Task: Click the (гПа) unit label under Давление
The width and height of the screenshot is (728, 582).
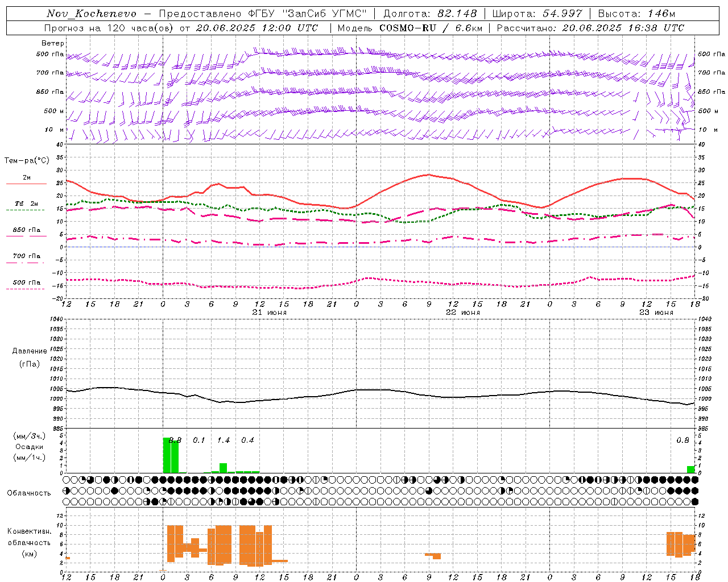Action: [x=30, y=364]
